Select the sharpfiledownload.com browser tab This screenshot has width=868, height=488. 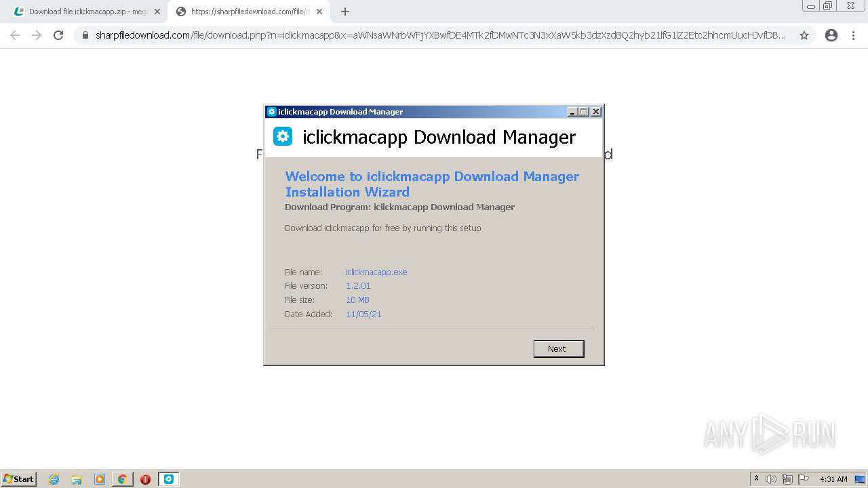pyautogui.click(x=249, y=12)
